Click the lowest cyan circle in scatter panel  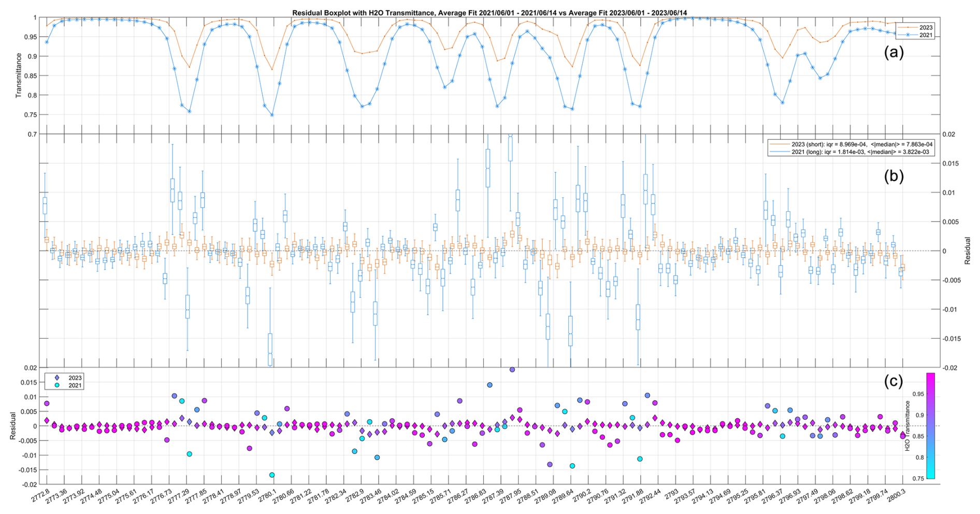pos(272,475)
